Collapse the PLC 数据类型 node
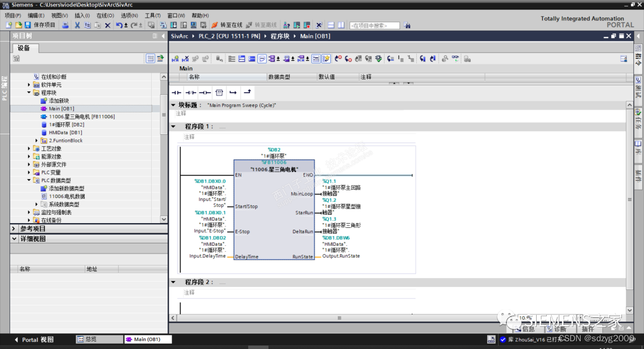This screenshot has width=644, height=349. pyautogui.click(x=29, y=180)
